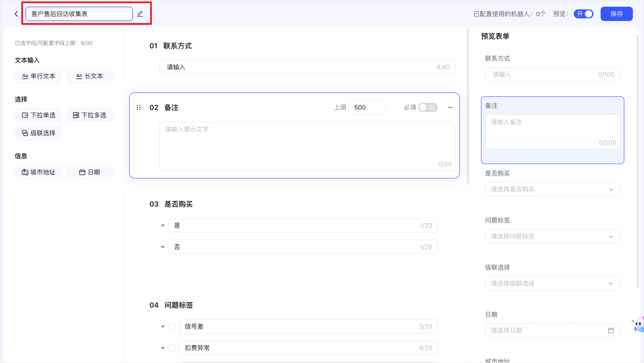
Task: Click the preview 请选择日期 date field
Action: (x=553, y=330)
